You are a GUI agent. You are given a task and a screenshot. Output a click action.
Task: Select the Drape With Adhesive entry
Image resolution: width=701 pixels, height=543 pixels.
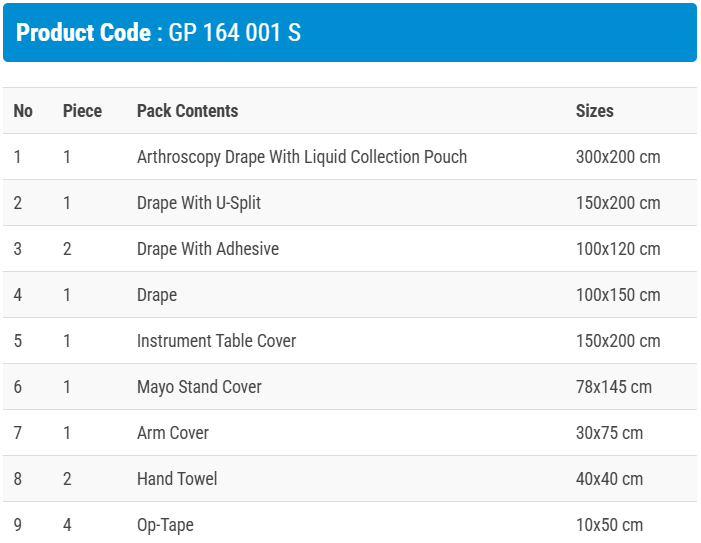pos(207,249)
